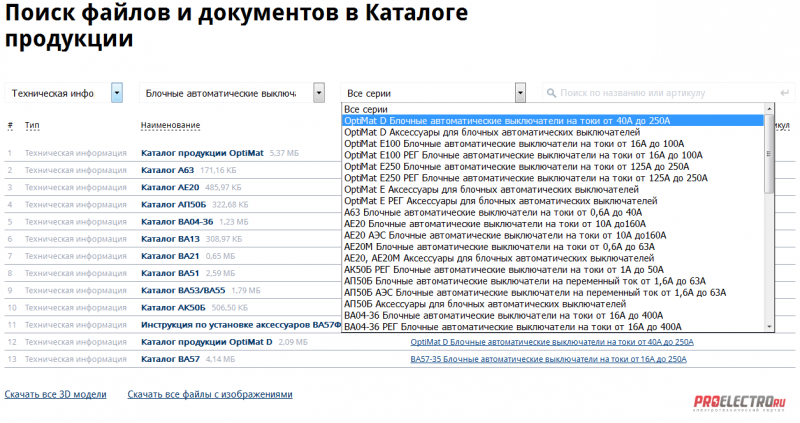Open the Блочные автоматические выключатели category dropdown arrow

pos(319,93)
